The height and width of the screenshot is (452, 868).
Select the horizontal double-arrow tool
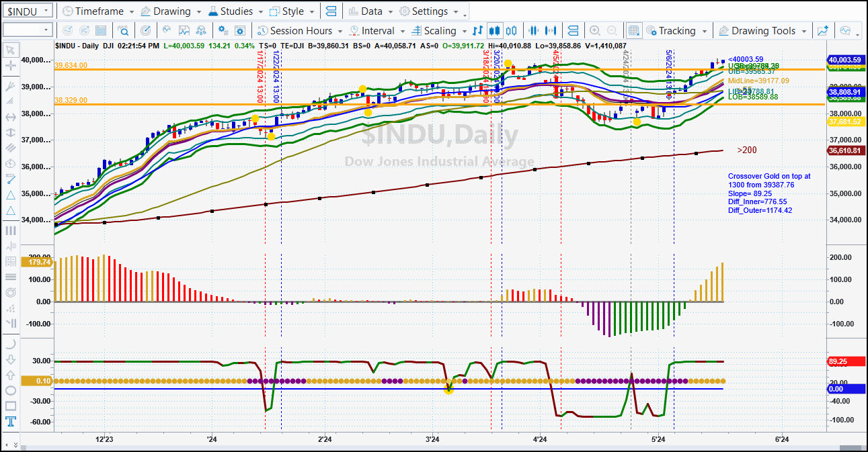click(11, 117)
